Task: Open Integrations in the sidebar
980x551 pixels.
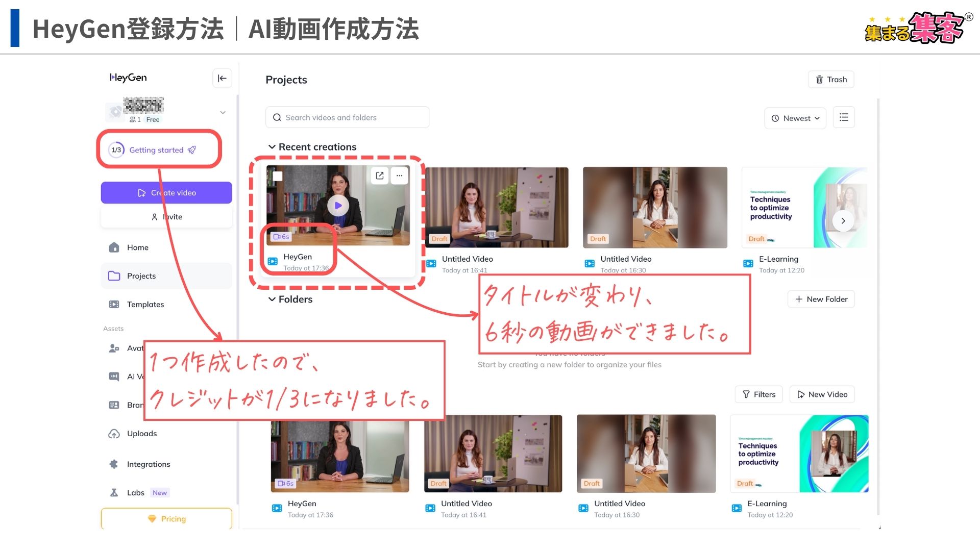Action: click(166, 464)
